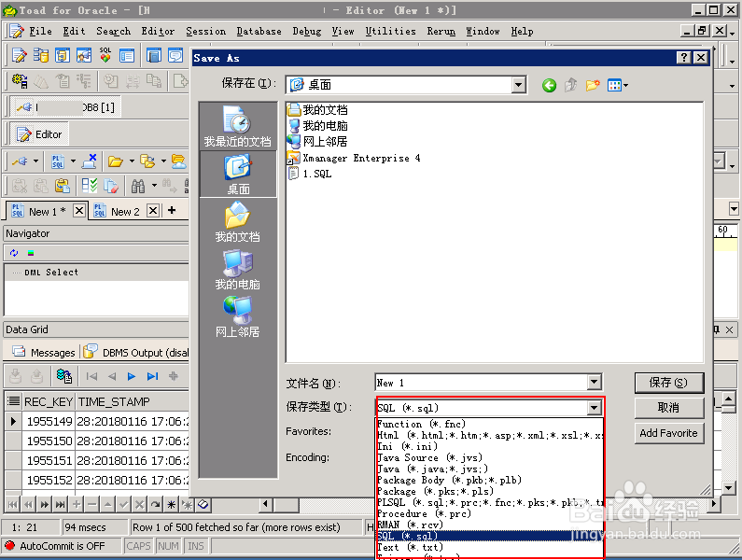Click the open folder icon in editor toolbar

115,161
